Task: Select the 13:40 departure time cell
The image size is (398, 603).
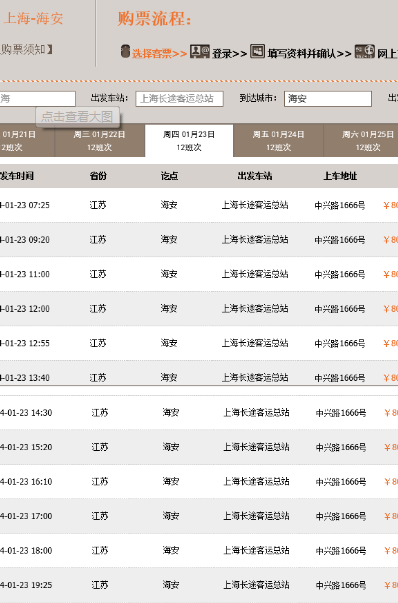Action: click(x=25, y=378)
